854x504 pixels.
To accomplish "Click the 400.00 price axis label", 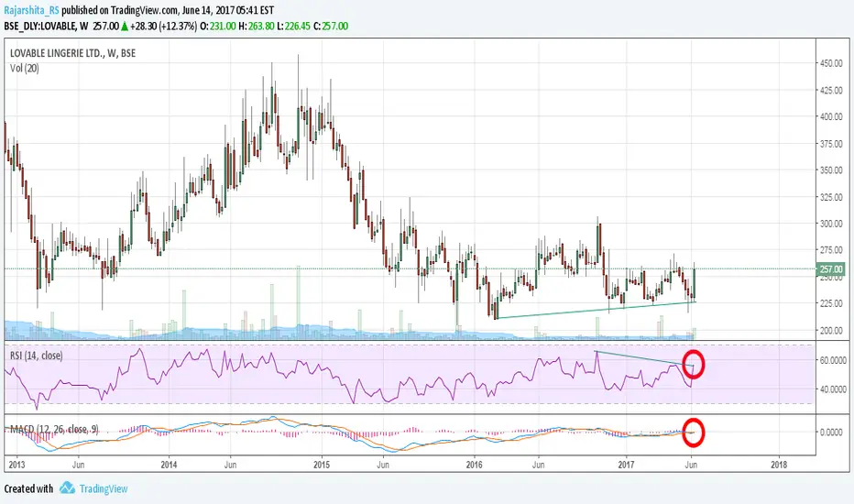I will pyautogui.click(x=832, y=116).
